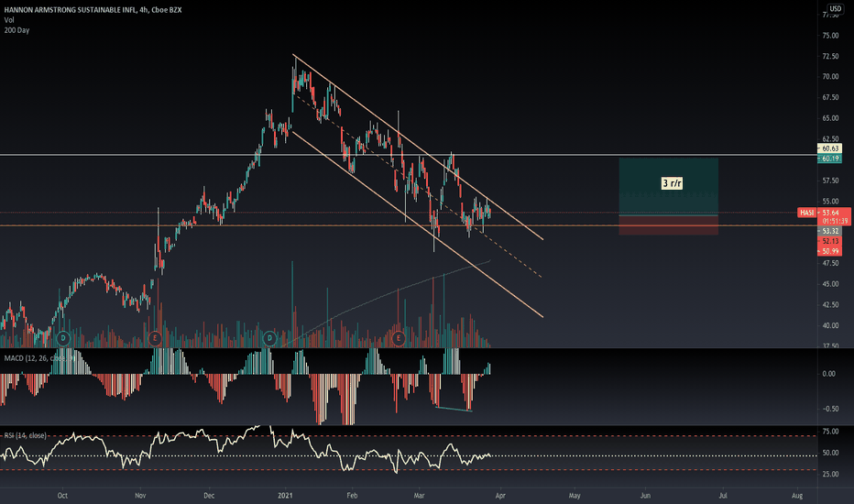Click the Feb date on time axis
The height and width of the screenshot is (504, 854).
[352, 495]
